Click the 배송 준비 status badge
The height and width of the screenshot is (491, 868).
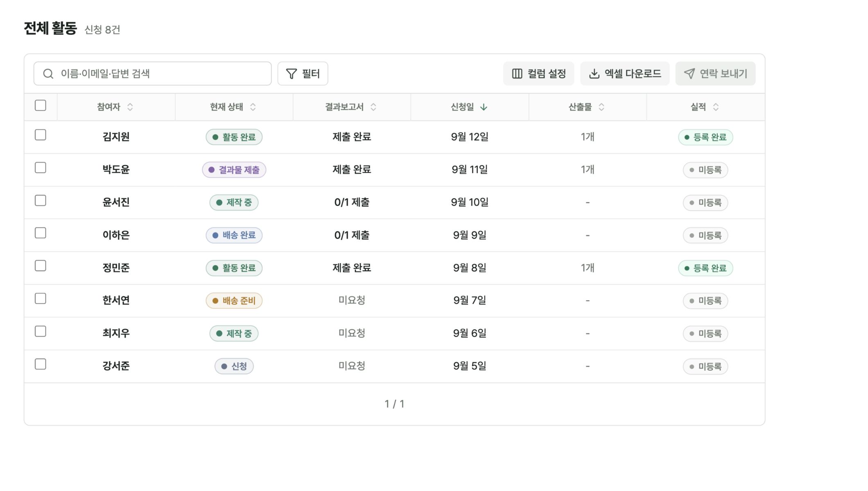[x=234, y=301]
